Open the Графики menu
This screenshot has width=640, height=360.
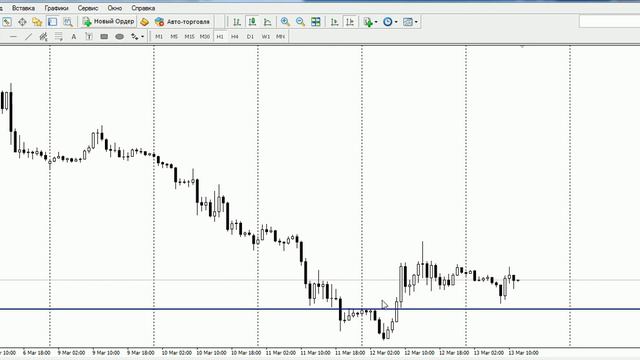56,8
